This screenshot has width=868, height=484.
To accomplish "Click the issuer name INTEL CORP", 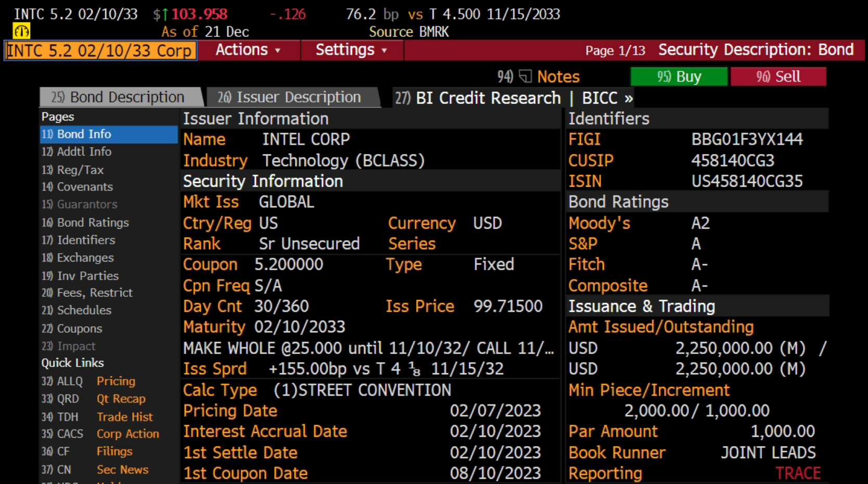I will point(306,139).
